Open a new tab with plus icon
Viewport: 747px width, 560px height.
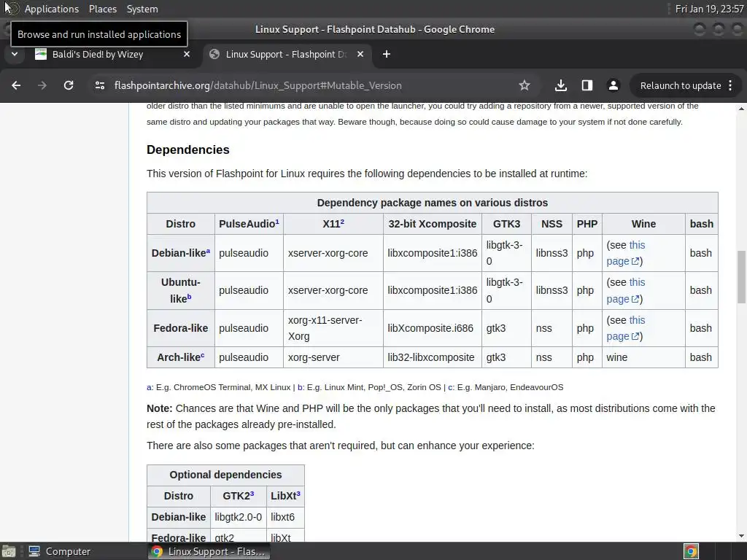(x=387, y=54)
